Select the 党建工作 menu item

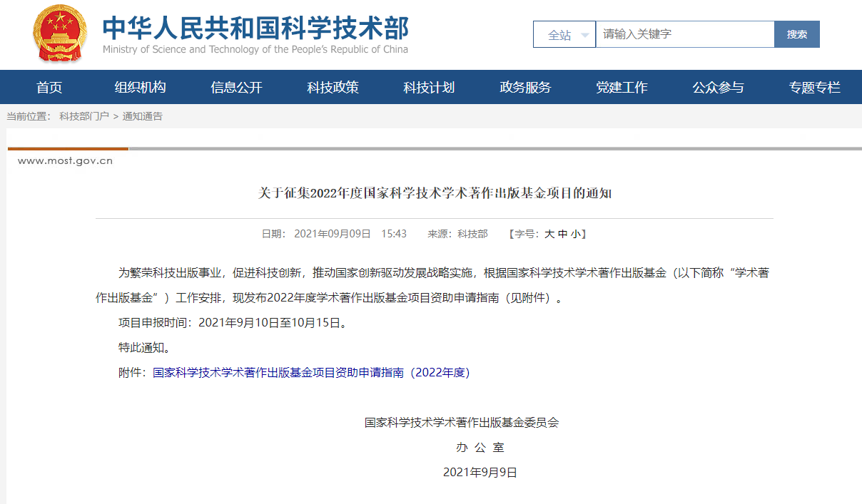pos(622,88)
